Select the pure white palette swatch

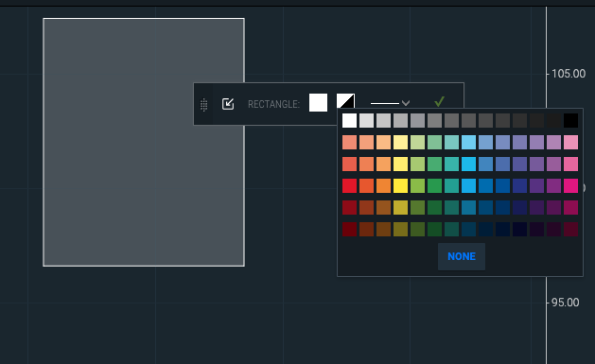click(349, 121)
